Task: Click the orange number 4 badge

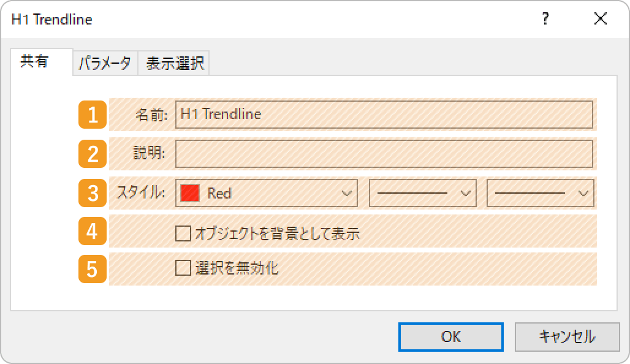Action: pyautogui.click(x=93, y=231)
